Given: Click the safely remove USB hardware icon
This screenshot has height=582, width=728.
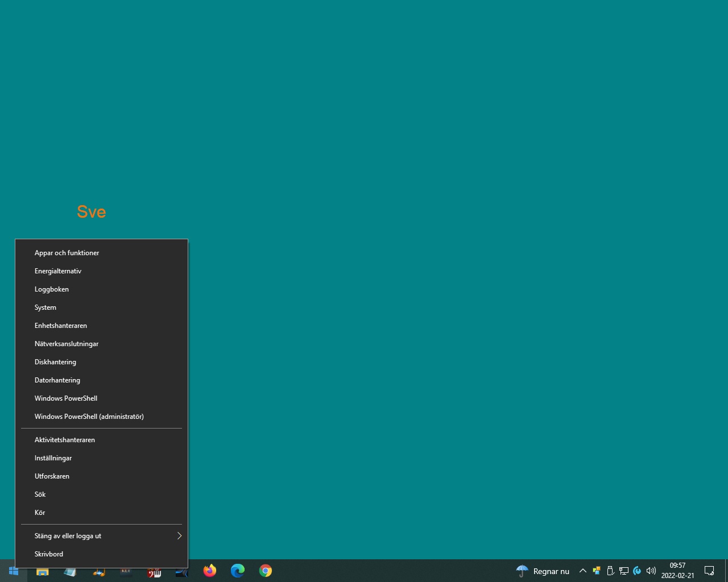Looking at the screenshot, I should (610, 571).
